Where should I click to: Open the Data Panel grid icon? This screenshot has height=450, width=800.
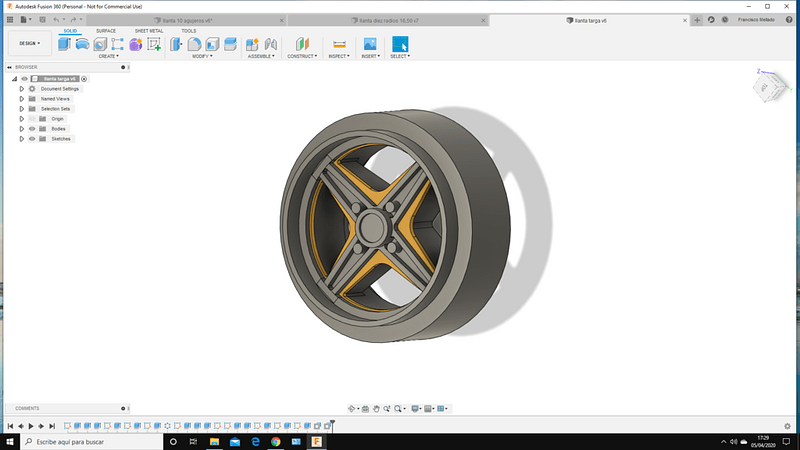[10, 20]
